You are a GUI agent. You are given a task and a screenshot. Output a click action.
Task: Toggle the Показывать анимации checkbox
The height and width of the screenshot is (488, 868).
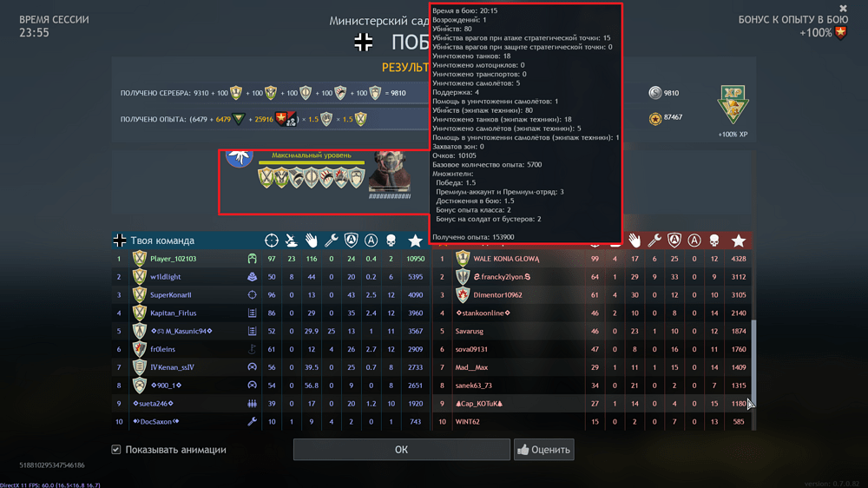point(115,449)
